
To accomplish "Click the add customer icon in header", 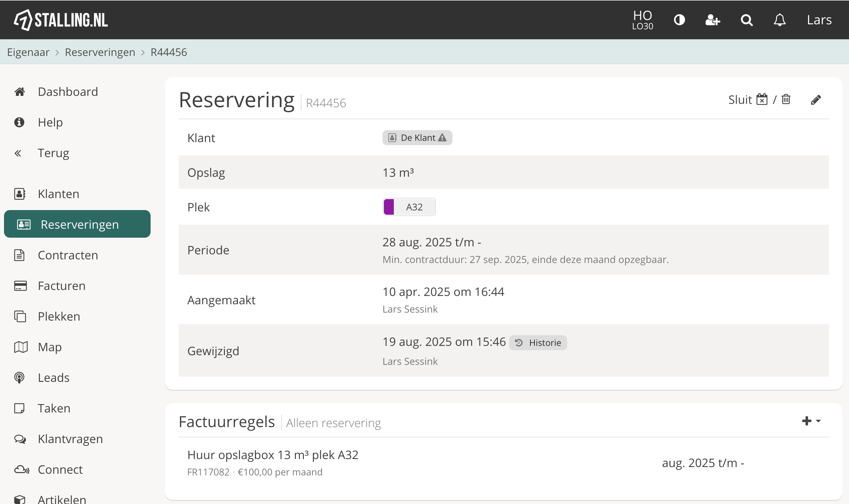I will (713, 20).
